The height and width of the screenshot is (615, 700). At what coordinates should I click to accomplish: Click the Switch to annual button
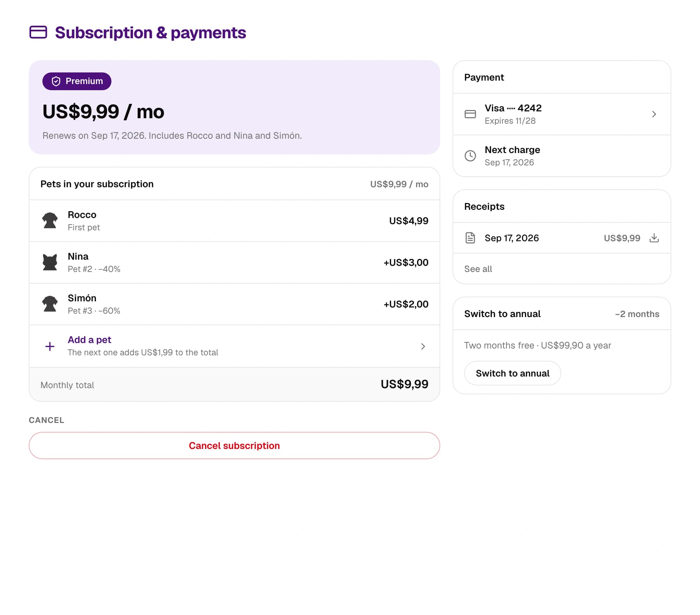[x=512, y=373]
